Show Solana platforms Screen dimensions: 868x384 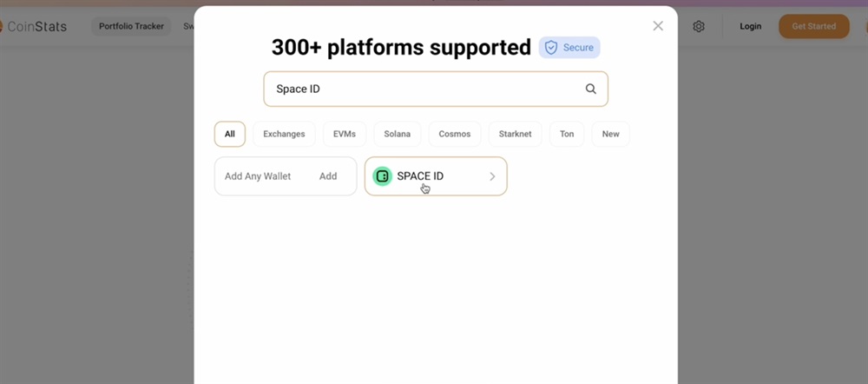point(398,134)
